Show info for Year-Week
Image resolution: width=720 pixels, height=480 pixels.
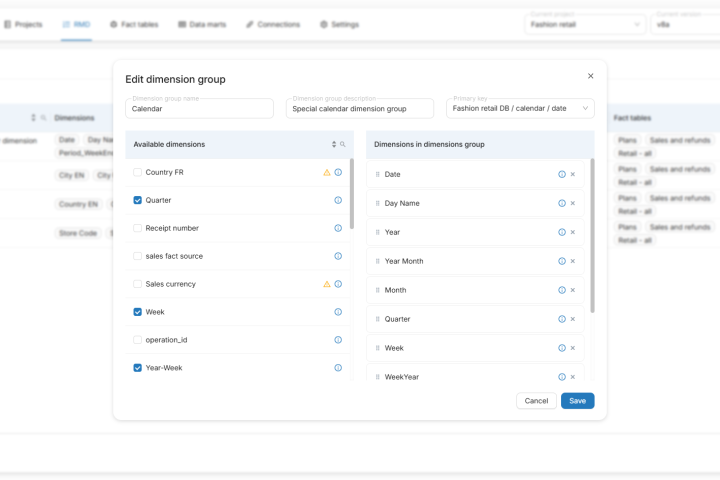(338, 368)
